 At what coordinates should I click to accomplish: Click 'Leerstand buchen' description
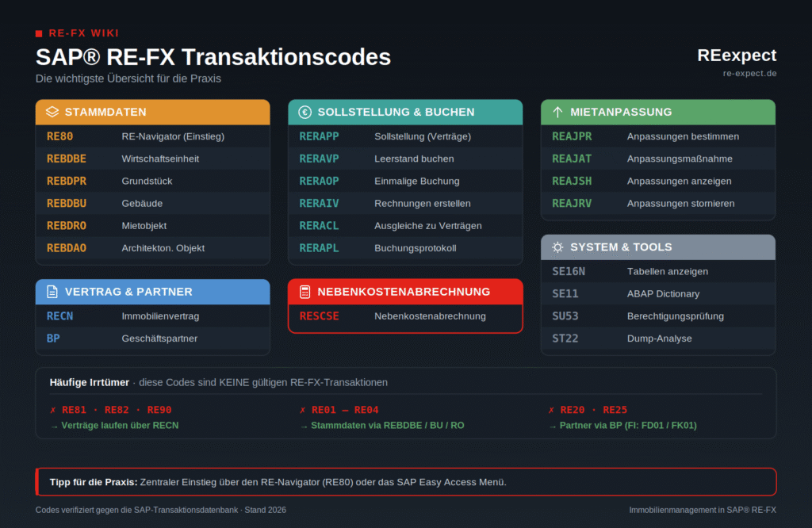pos(414,159)
